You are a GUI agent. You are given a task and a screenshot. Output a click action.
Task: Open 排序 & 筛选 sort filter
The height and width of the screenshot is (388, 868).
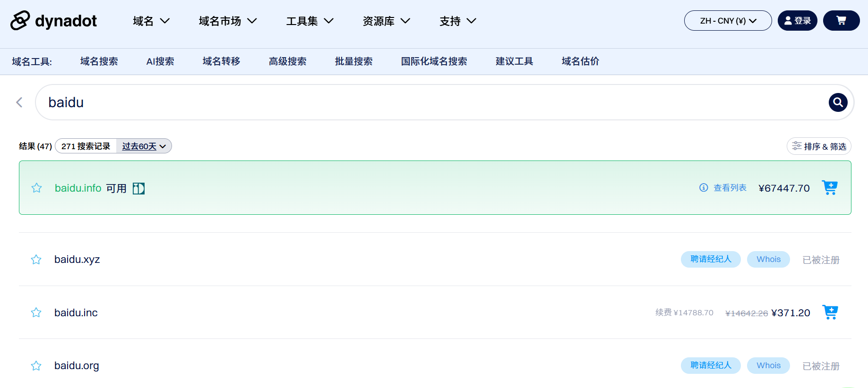point(819,146)
